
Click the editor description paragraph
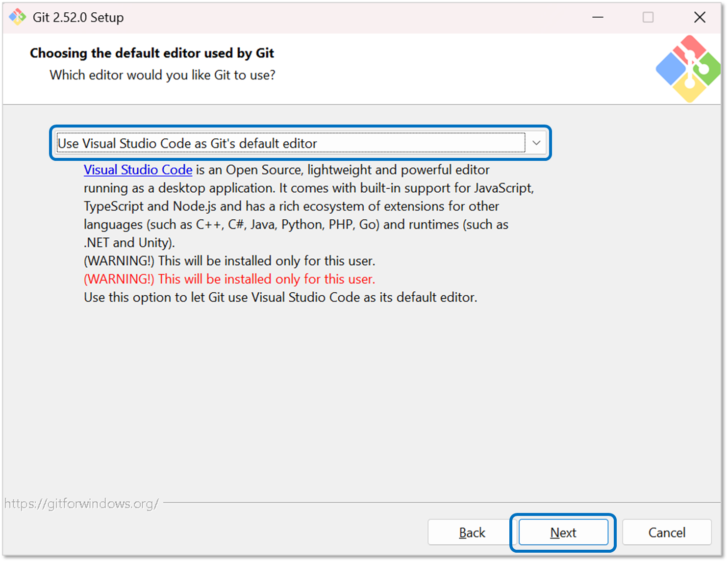294,206
